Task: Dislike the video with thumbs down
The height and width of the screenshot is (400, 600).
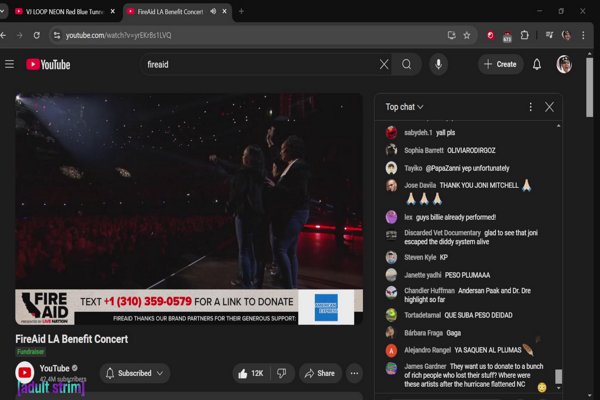Action: pos(282,373)
